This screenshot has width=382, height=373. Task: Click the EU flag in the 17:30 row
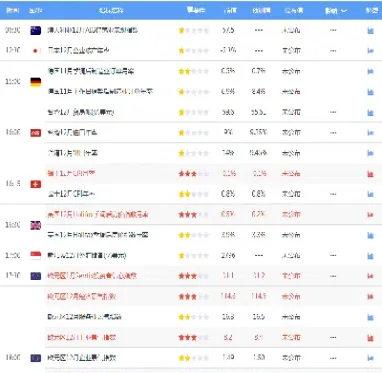click(36, 276)
